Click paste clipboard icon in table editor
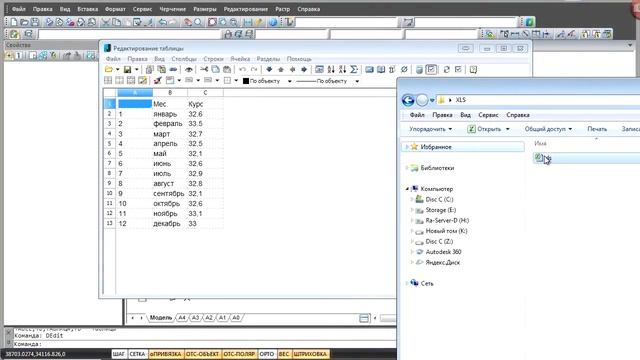The width and height of the screenshot is (640, 360). (x=227, y=69)
